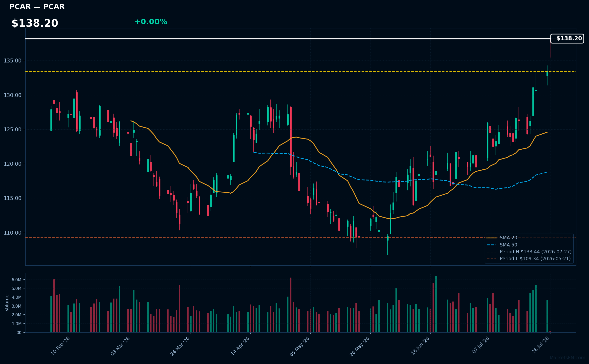
Task: Click the 125.00 price axis label
Action: pos(13,129)
